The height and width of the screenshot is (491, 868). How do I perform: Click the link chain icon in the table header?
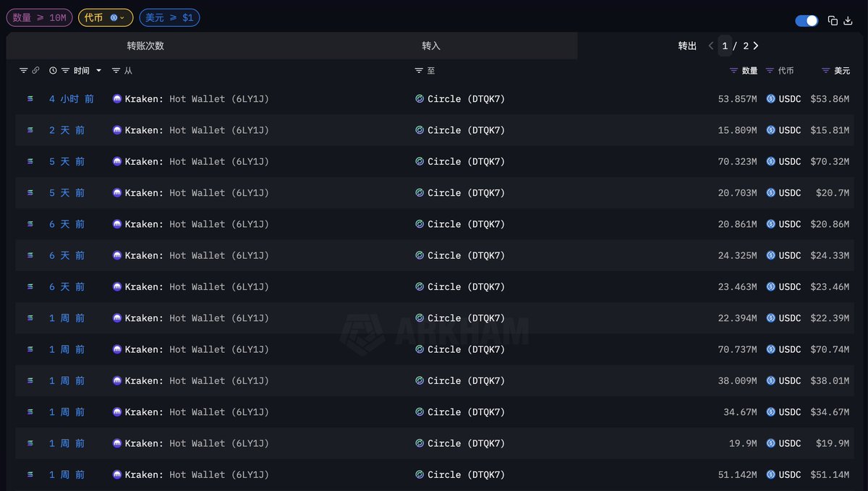pyautogui.click(x=35, y=71)
